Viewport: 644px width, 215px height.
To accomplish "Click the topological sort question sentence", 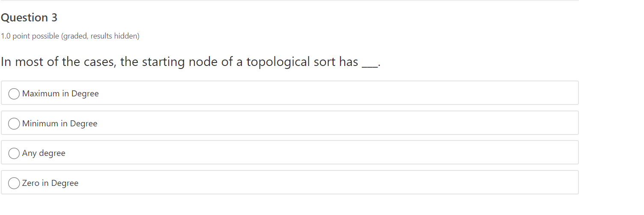I will pyautogui.click(x=191, y=62).
